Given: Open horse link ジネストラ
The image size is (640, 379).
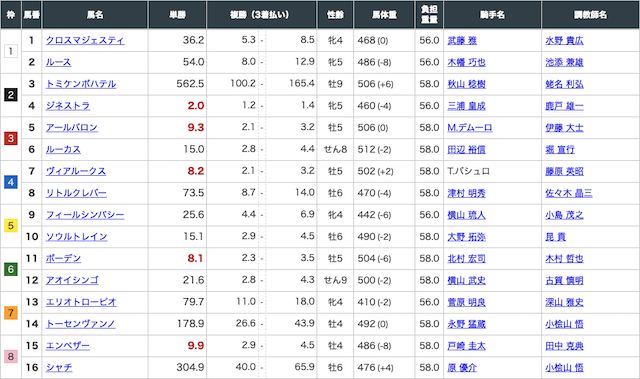Looking at the screenshot, I should point(68,106).
